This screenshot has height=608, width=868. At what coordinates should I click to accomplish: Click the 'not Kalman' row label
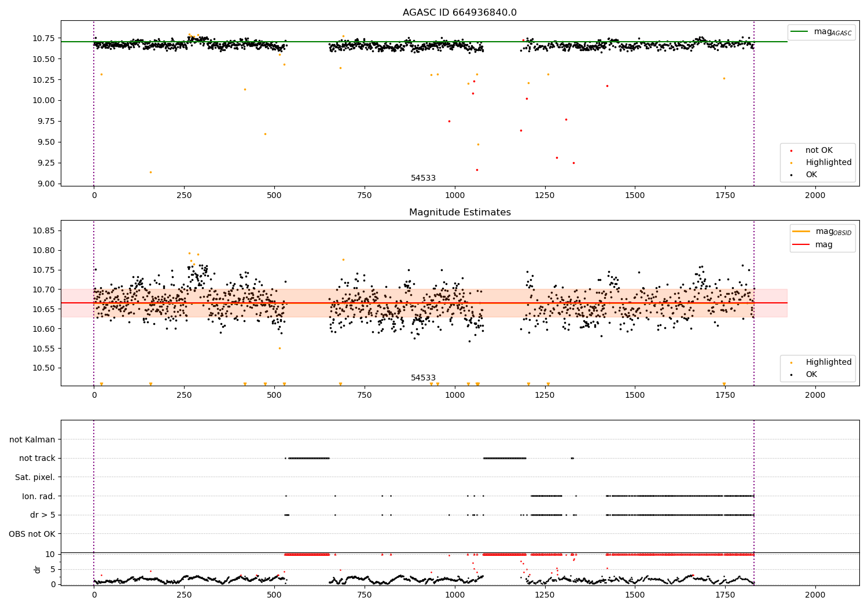pyautogui.click(x=32, y=439)
